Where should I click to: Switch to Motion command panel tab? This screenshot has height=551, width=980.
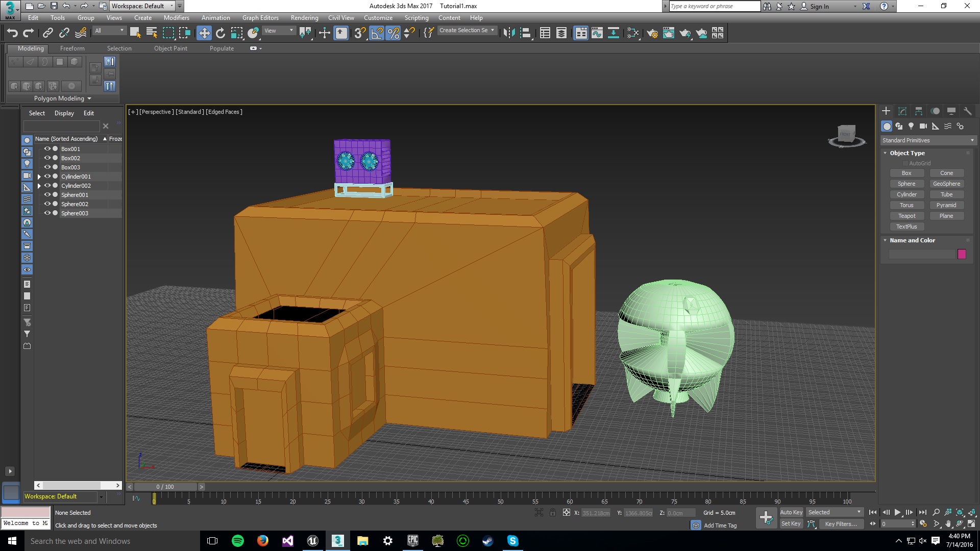(935, 111)
